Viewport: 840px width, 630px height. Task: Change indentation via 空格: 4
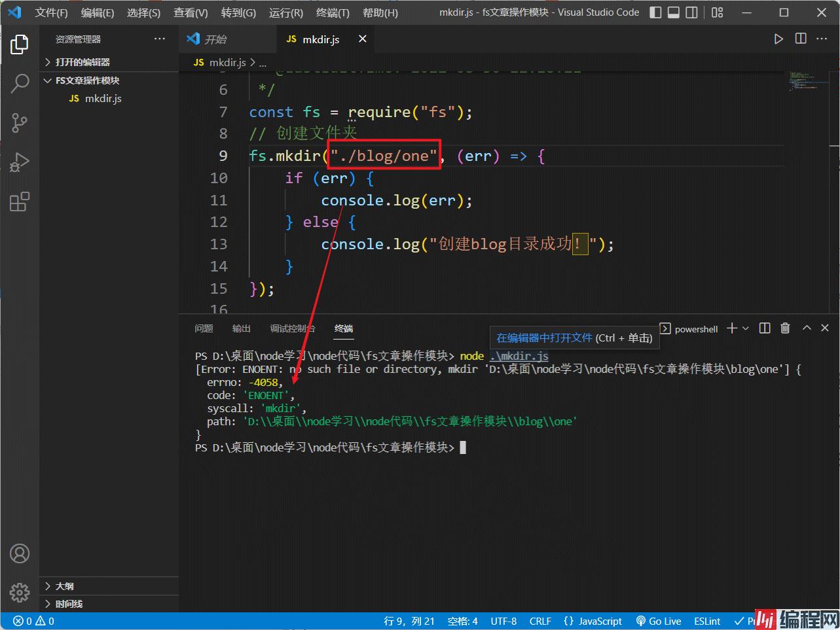pos(463,621)
